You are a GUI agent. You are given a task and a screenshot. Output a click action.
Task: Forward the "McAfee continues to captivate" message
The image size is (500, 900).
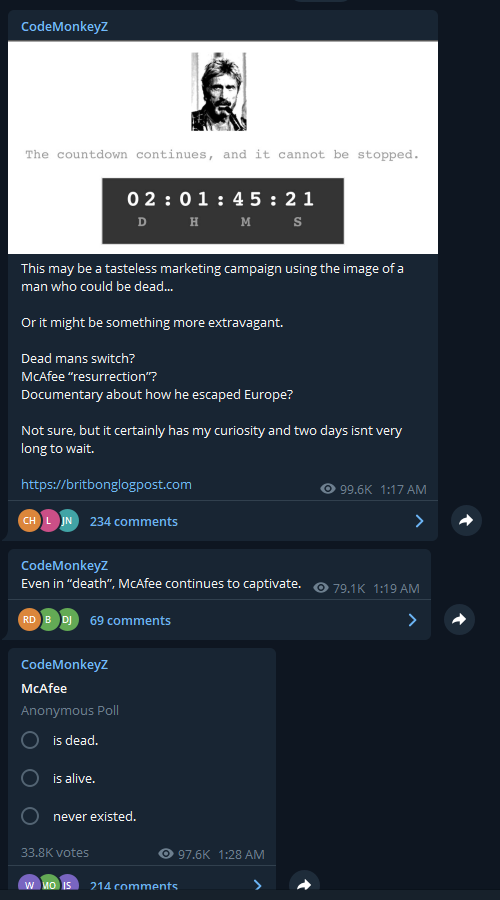(459, 619)
